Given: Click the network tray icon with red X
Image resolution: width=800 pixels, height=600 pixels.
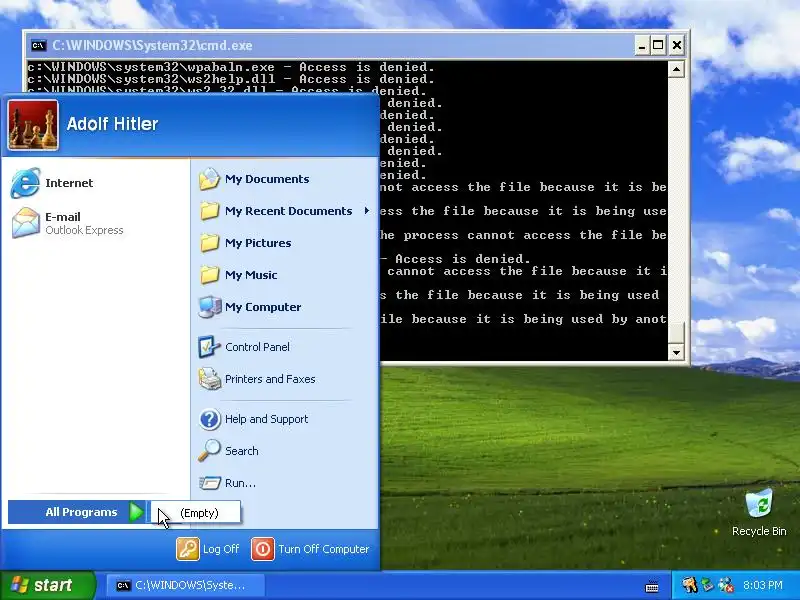Looking at the screenshot, I should pyautogui.click(x=726, y=585).
